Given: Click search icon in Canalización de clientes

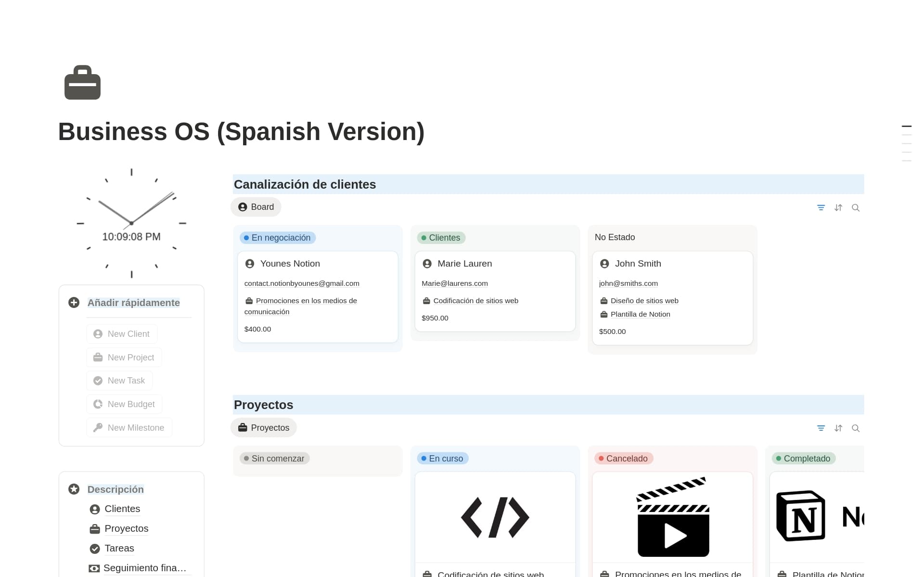Looking at the screenshot, I should [856, 207].
